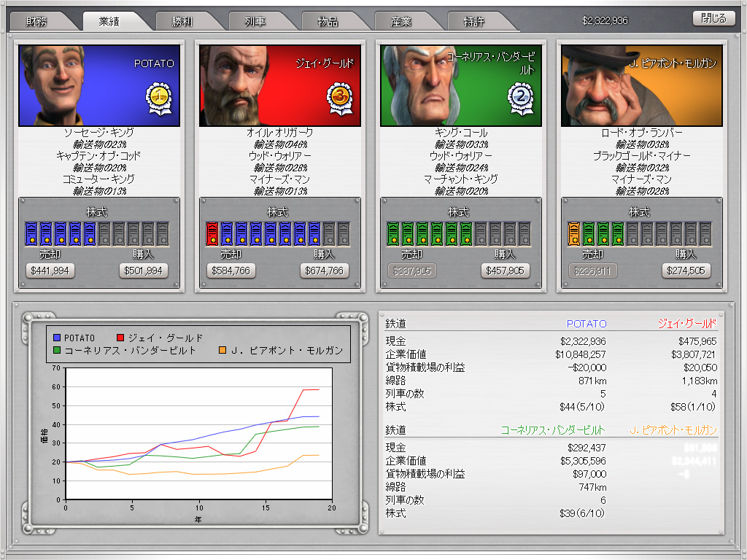Click disabled sell button $387,905
Screen dimensions: 747x560
(x=412, y=271)
